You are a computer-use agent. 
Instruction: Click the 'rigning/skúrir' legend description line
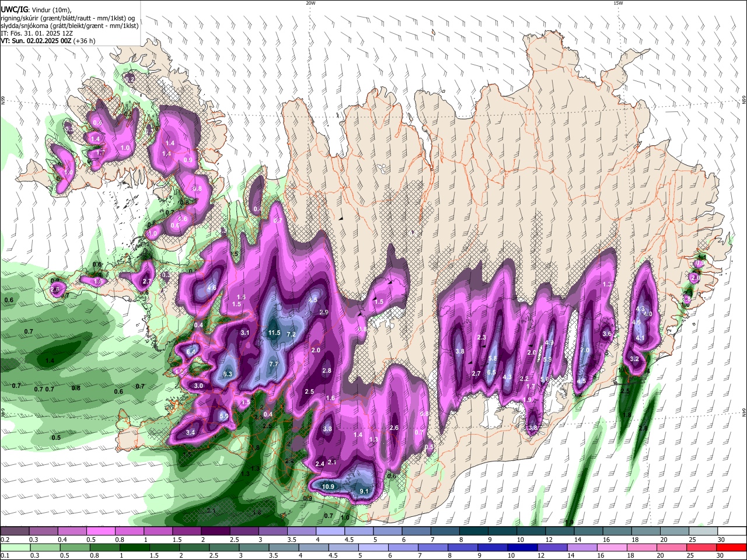67,17
